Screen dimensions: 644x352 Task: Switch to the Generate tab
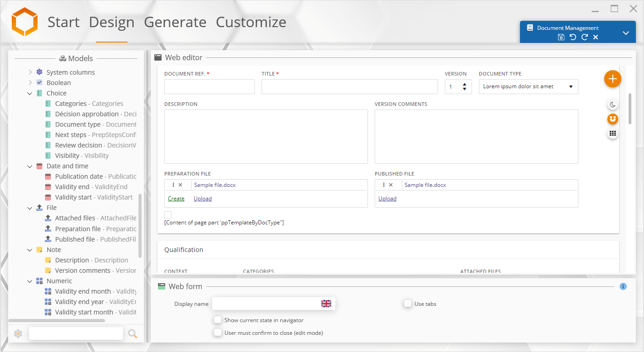pyautogui.click(x=175, y=22)
